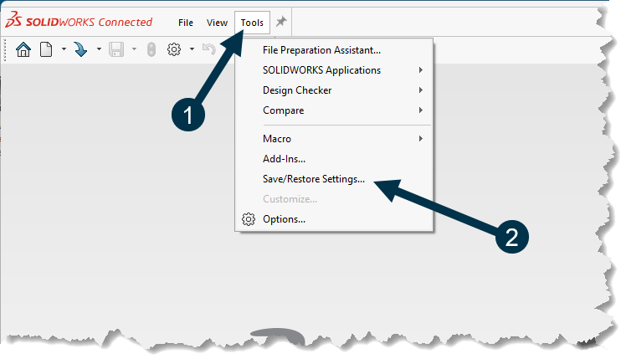The image size is (626, 364).
Task: Open SOLIDWORKS Applications submenu
Action: point(334,70)
